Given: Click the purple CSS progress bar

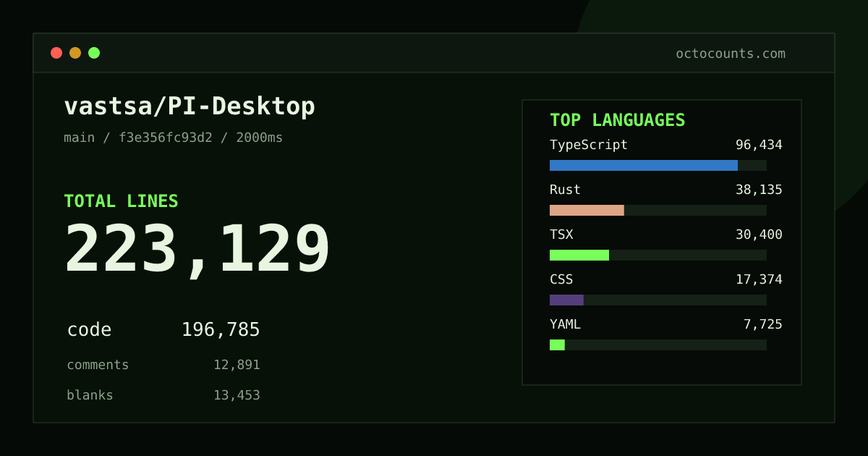Looking at the screenshot, I should click(566, 300).
